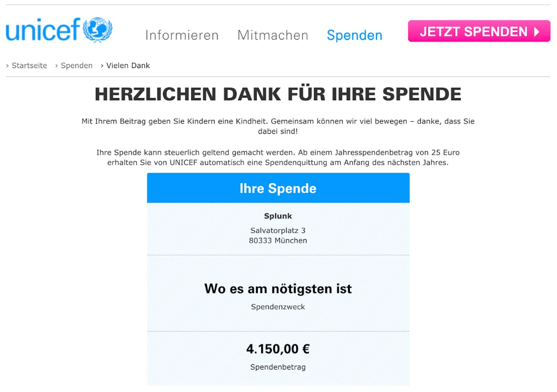This screenshot has width=557, height=392.
Task: Open the Mitmachen navigation menu
Action: (x=273, y=35)
